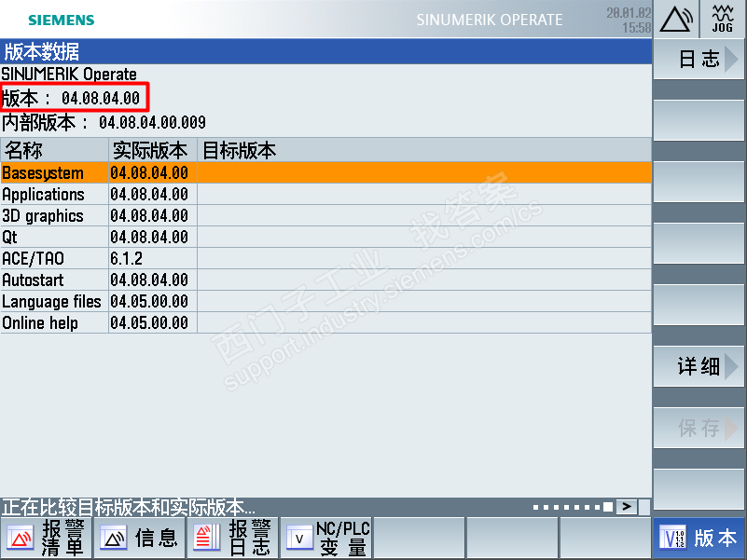Image resolution: width=747 pixels, height=560 pixels.
Task: Open the alarm bell icon at top right
Action: coord(675,20)
